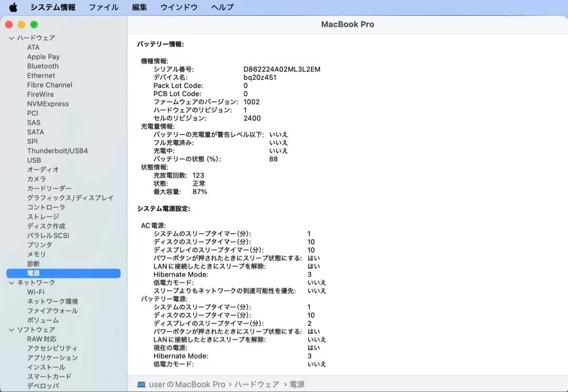Collapse the ソフトウェア tree section
This screenshot has height=392, width=568.
point(11,329)
